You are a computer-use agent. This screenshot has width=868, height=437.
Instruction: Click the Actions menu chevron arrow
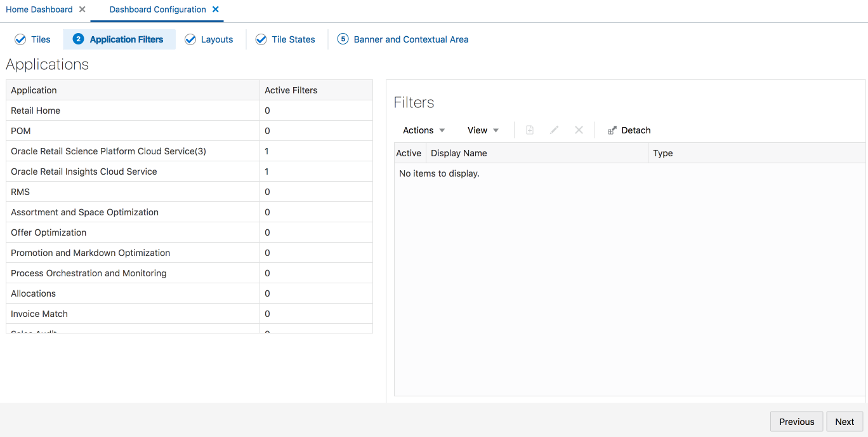point(441,130)
